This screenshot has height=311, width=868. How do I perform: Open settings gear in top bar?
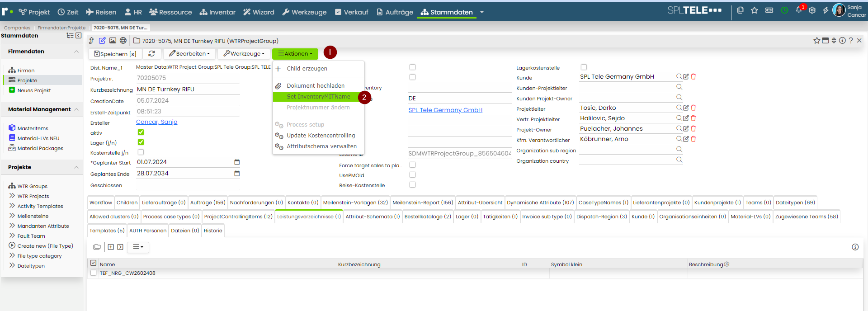812,10
